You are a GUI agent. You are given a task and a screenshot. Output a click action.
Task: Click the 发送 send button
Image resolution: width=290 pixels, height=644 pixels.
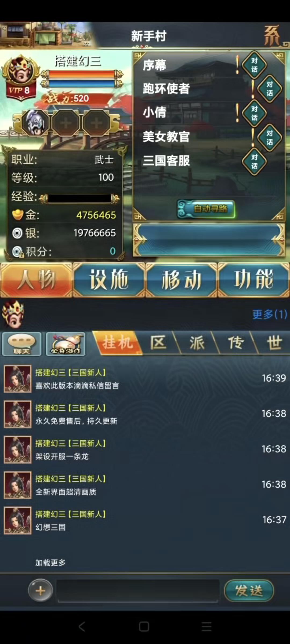249,591
